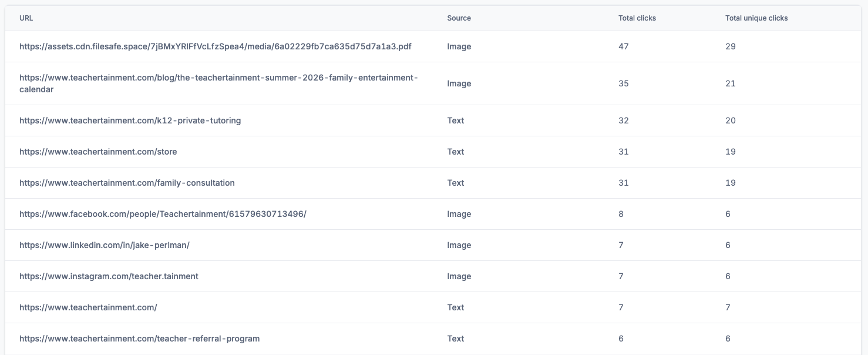Open the summer 2026 family entertainment calendar URL
The height and width of the screenshot is (355, 868).
(218, 83)
